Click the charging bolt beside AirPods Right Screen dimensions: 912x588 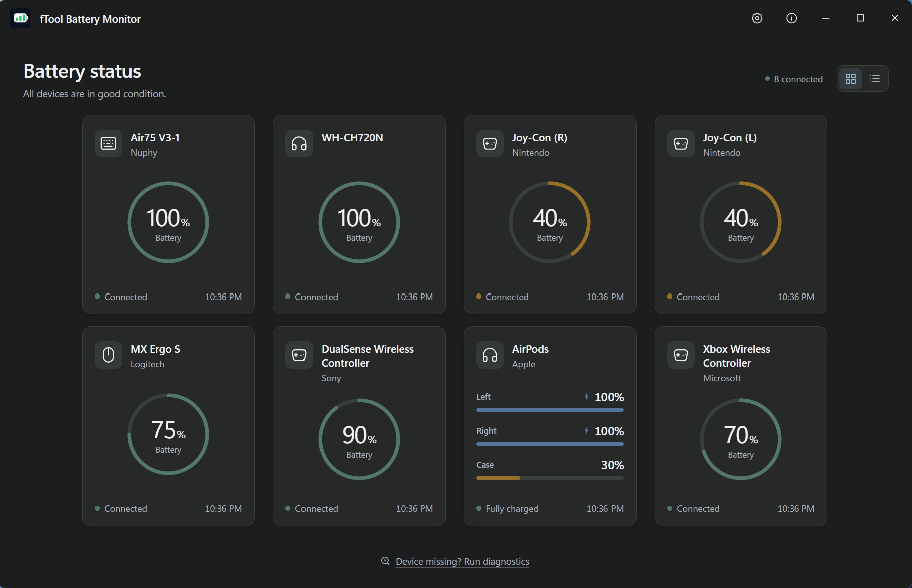(586, 431)
